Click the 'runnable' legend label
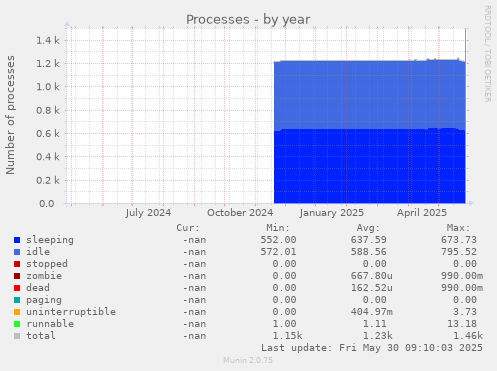497x371 pixels. coord(50,324)
